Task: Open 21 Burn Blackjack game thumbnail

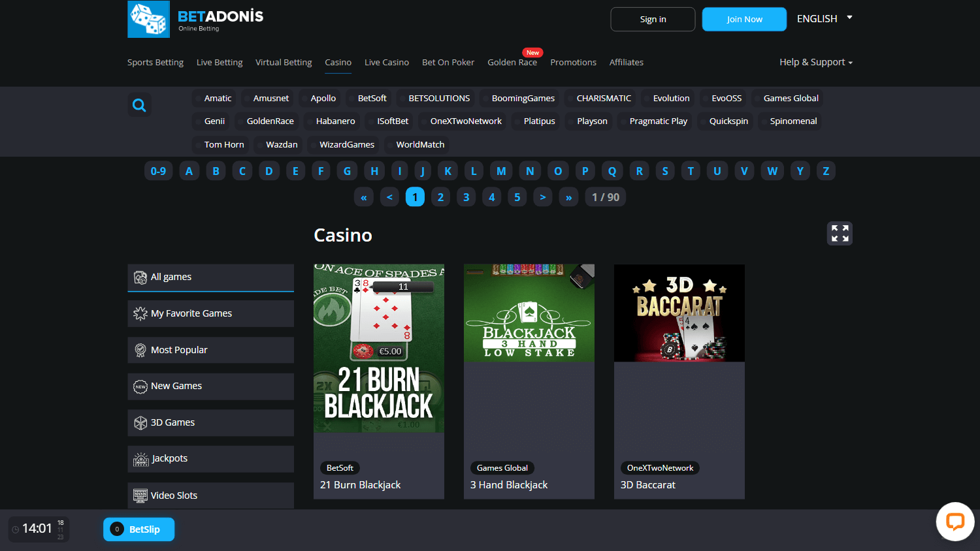Action: coord(379,348)
